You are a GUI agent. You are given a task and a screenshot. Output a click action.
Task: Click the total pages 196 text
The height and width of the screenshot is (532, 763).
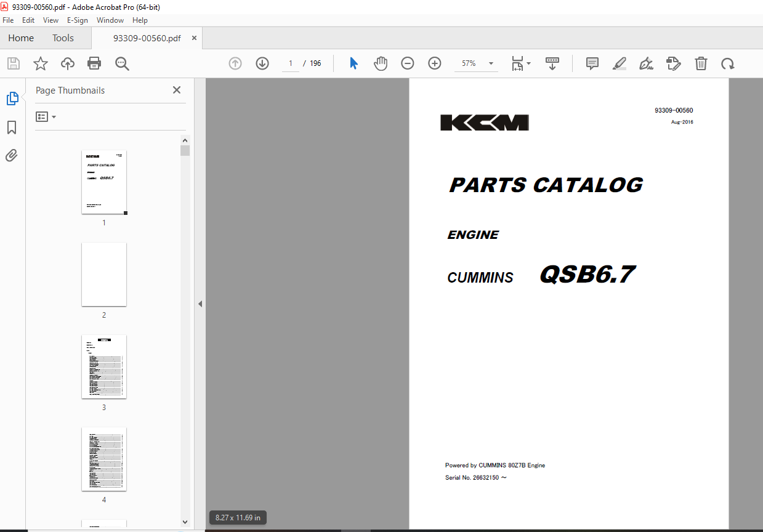click(x=315, y=63)
